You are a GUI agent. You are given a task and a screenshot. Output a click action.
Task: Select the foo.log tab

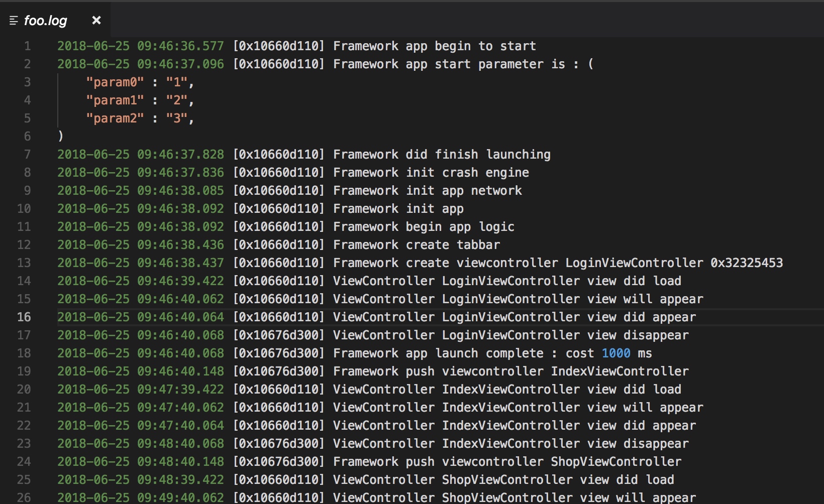tap(46, 20)
